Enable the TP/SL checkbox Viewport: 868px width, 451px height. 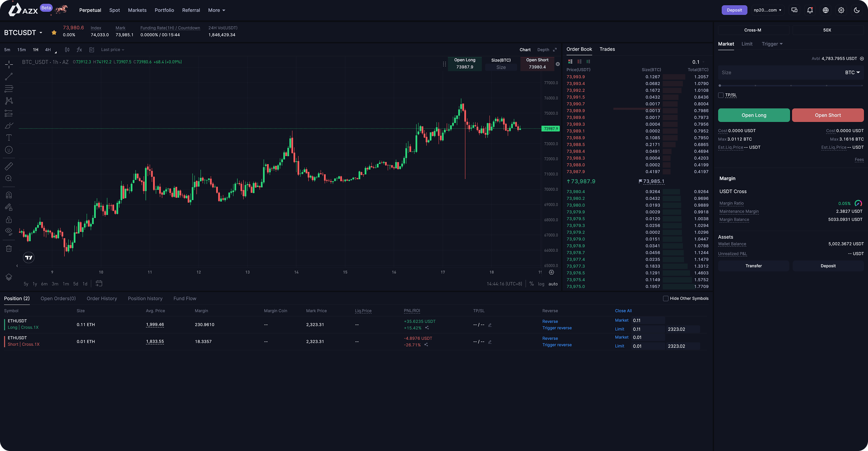pyautogui.click(x=721, y=95)
